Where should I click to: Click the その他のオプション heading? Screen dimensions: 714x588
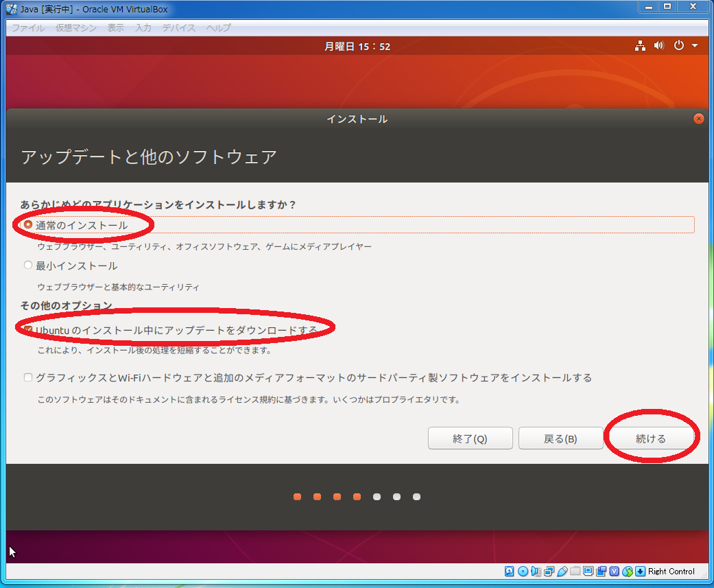(x=66, y=305)
